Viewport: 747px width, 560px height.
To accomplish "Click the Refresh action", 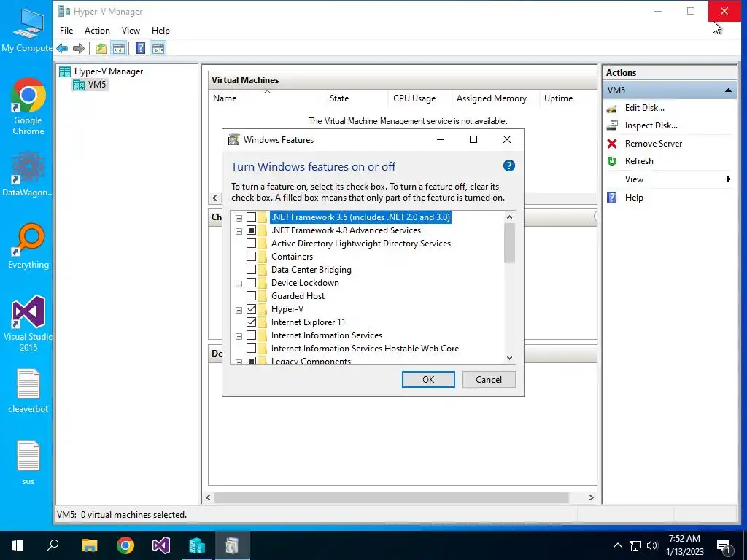I will (639, 161).
